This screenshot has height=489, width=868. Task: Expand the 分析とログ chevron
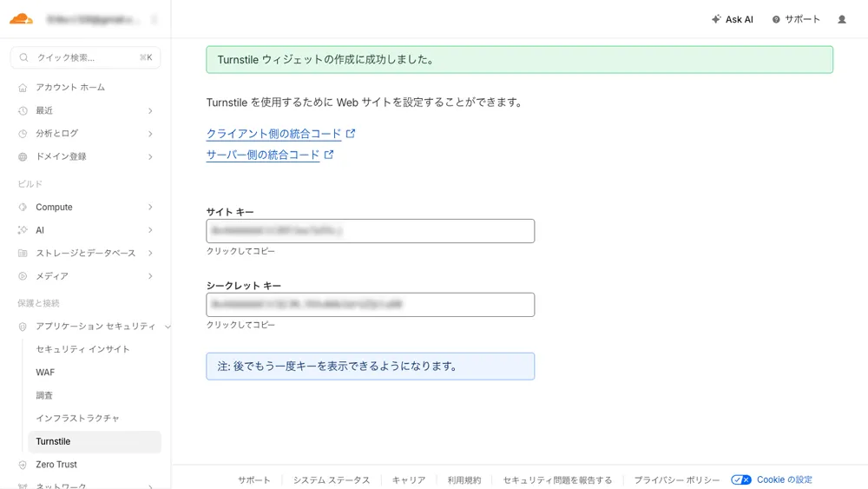tap(150, 134)
